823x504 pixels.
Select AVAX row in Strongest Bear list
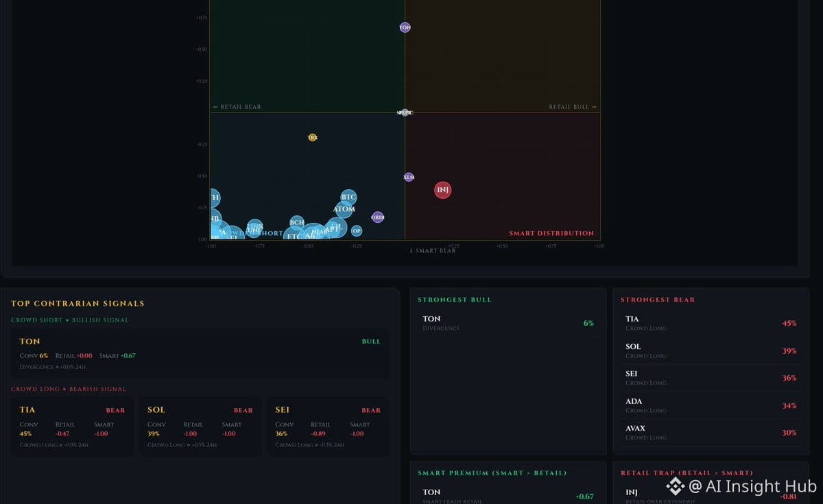711,433
